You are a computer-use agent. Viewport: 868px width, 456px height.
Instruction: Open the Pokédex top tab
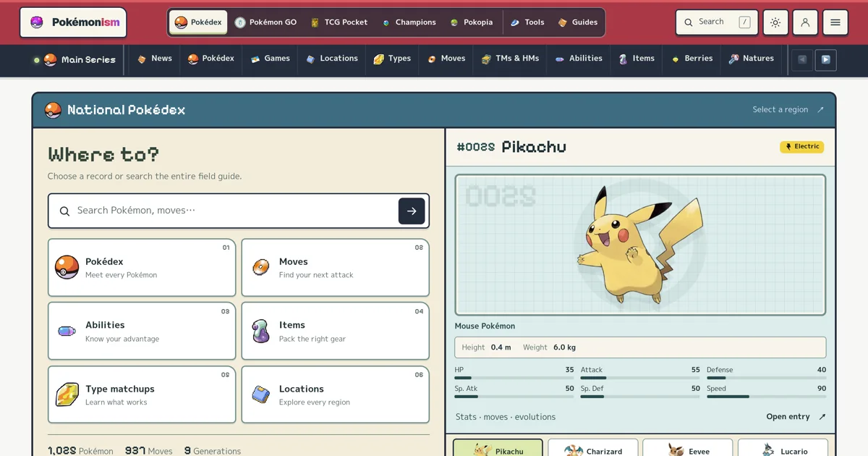coord(198,22)
